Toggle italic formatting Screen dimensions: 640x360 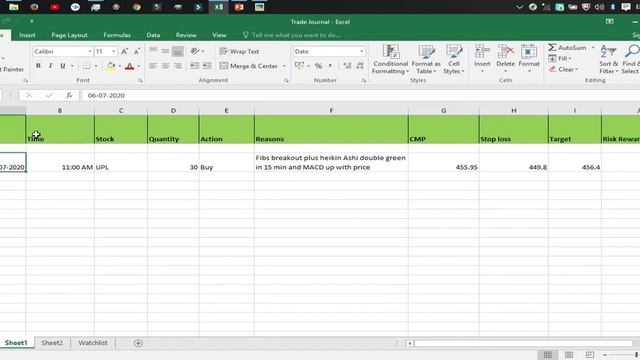click(50, 66)
